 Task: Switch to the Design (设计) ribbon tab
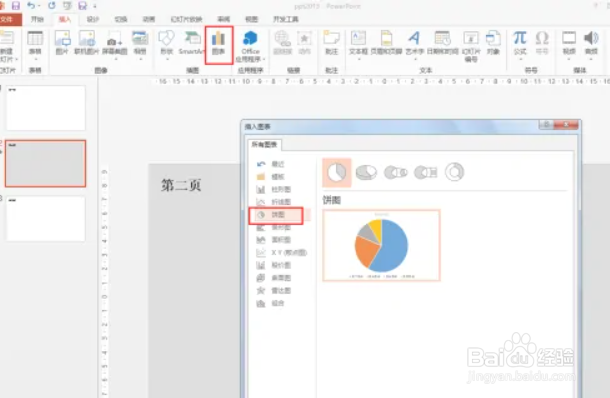[x=93, y=19]
